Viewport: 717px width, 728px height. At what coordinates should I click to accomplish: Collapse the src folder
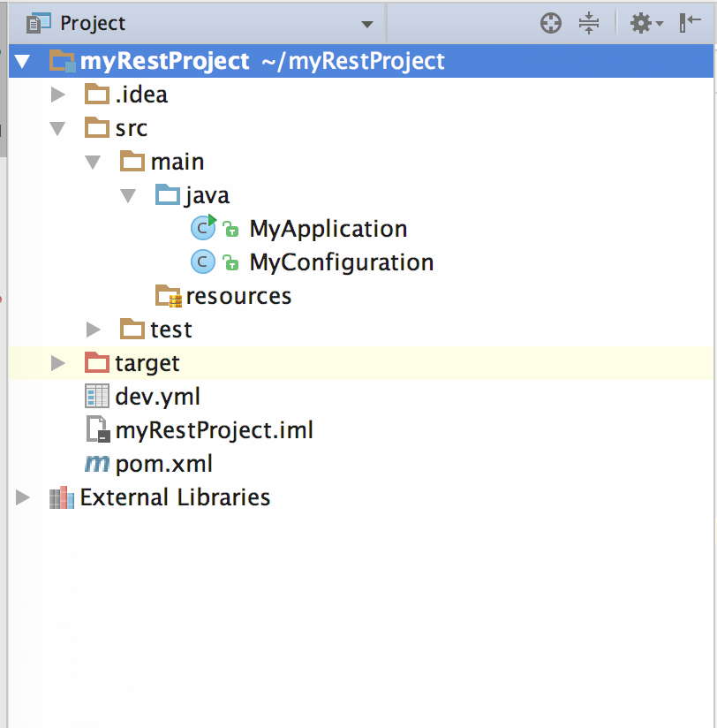[x=58, y=128]
